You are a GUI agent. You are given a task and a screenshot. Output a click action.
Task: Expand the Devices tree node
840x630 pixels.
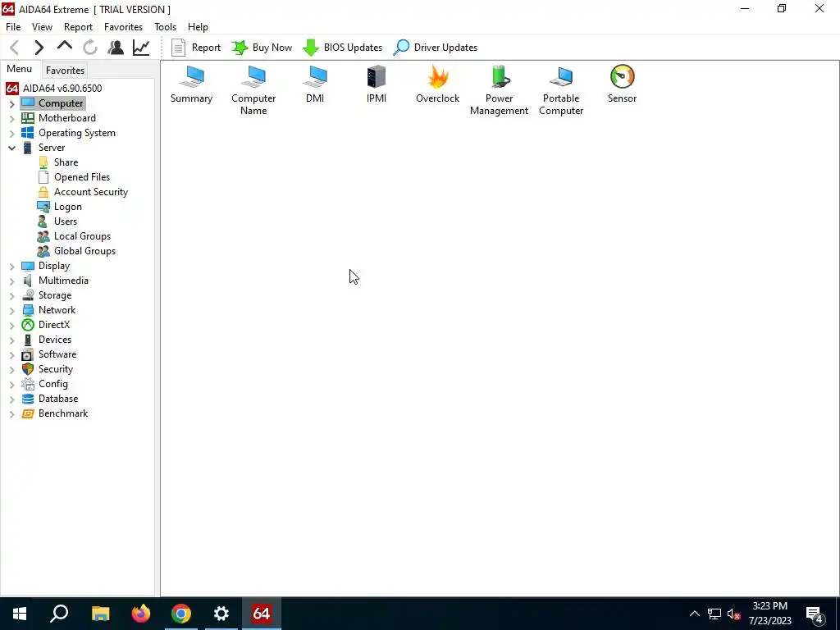tap(11, 340)
